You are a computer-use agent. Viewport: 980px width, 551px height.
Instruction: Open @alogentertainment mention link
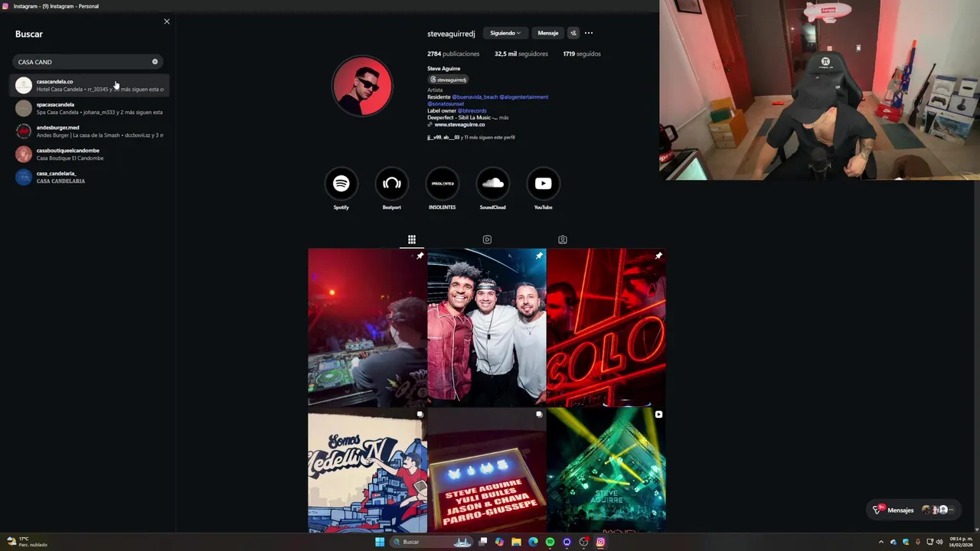tap(524, 97)
